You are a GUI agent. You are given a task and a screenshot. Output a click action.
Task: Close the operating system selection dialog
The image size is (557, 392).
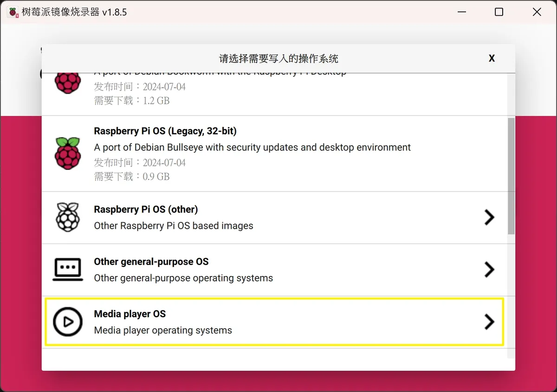coord(492,58)
